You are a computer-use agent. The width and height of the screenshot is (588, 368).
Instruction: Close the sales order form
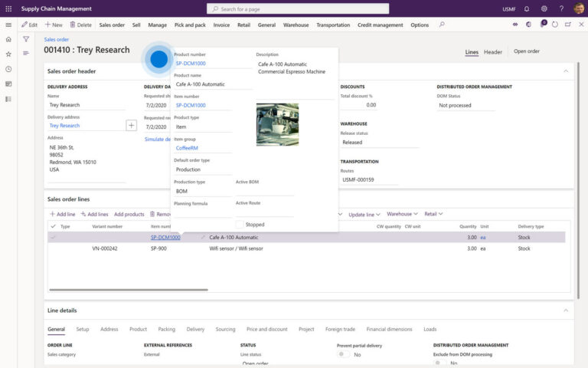click(581, 25)
